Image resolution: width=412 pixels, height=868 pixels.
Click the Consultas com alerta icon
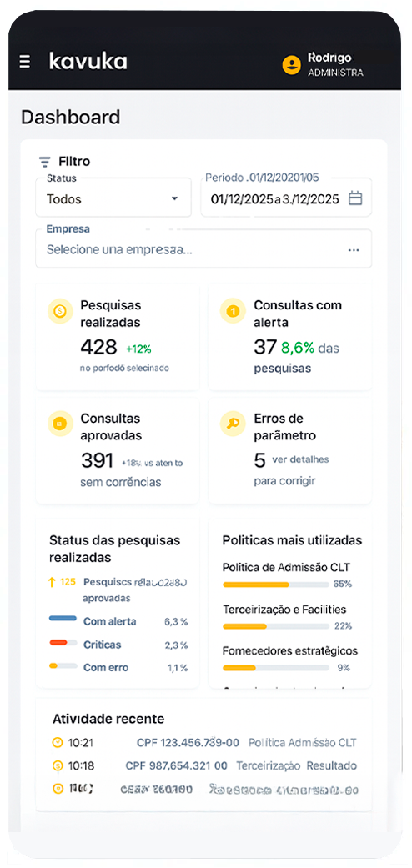[x=232, y=311]
